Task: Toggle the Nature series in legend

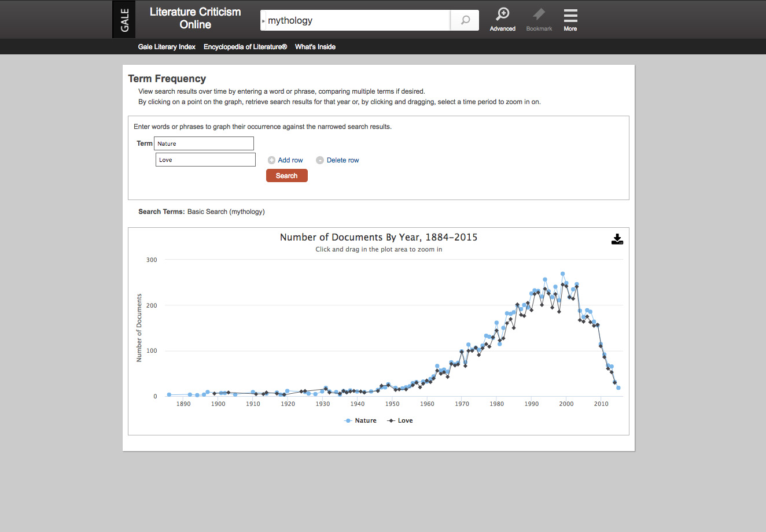Action: [x=360, y=420]
